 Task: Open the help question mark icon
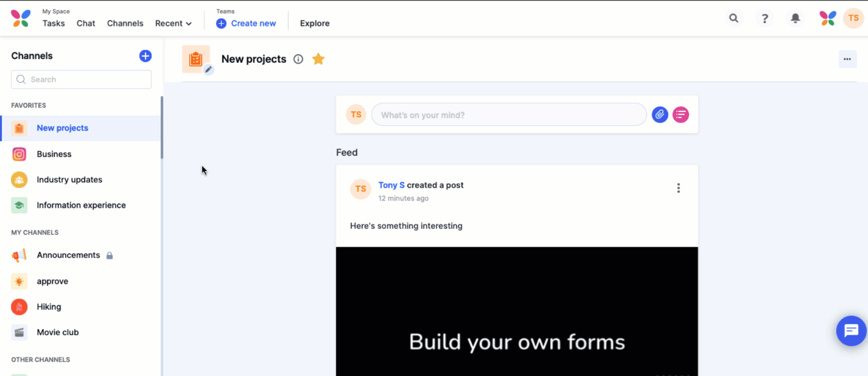click(x=765, y=18)
